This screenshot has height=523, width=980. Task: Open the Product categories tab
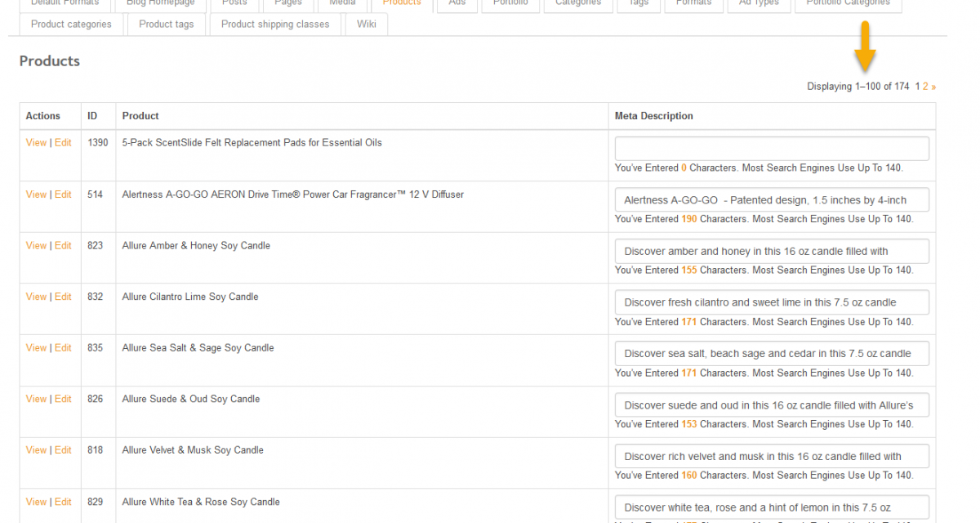click(x=71, y=25)
